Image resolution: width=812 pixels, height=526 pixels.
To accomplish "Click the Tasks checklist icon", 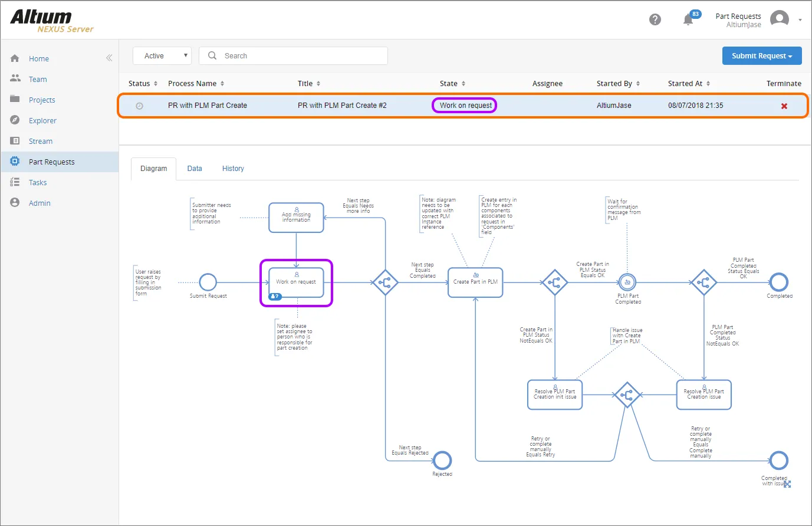I will click(15, 182).
